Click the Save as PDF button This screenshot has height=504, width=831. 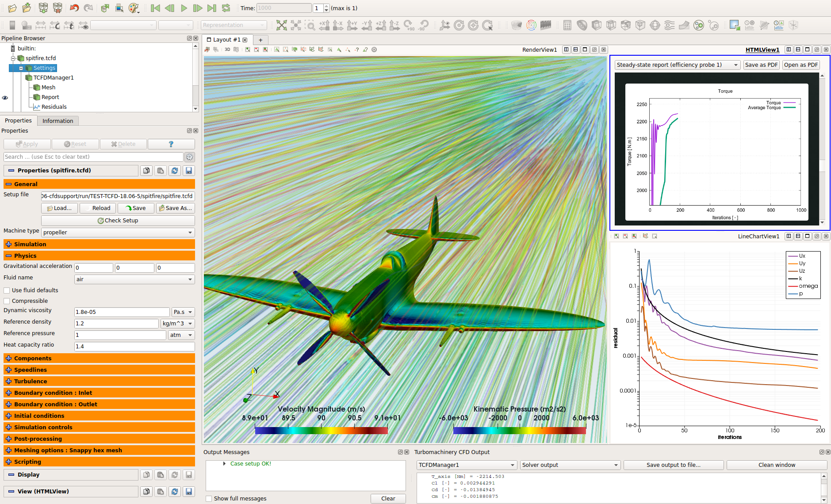(761, 65)
